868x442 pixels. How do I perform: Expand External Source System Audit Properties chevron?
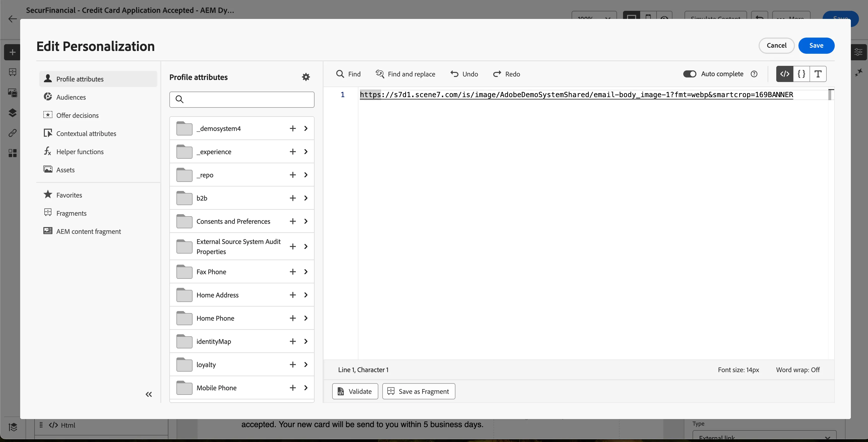306,246
